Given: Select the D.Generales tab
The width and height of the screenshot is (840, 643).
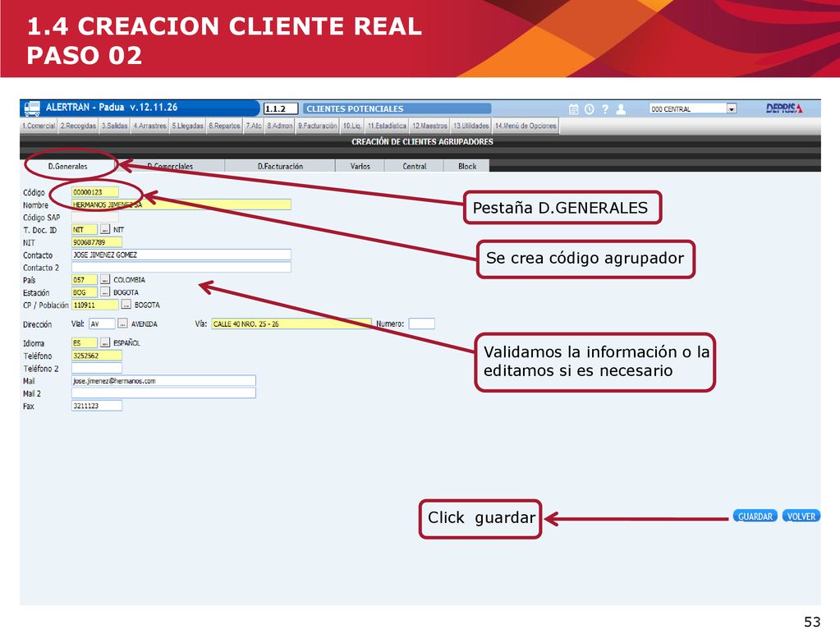Looking at the screenshot, I should tap(68, 166).
